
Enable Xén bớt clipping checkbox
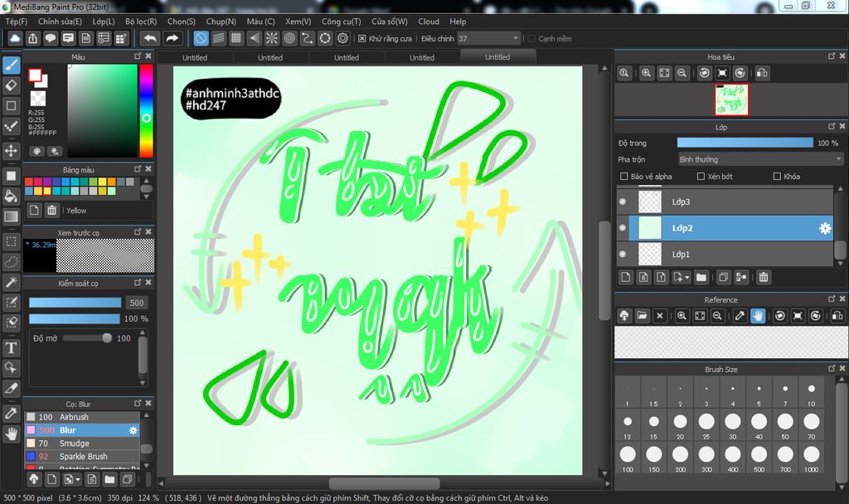[701, 177]
